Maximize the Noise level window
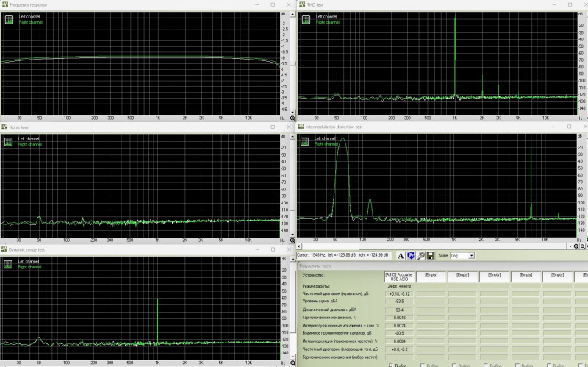This screenshot has height=367, width=588. [273, 127]
